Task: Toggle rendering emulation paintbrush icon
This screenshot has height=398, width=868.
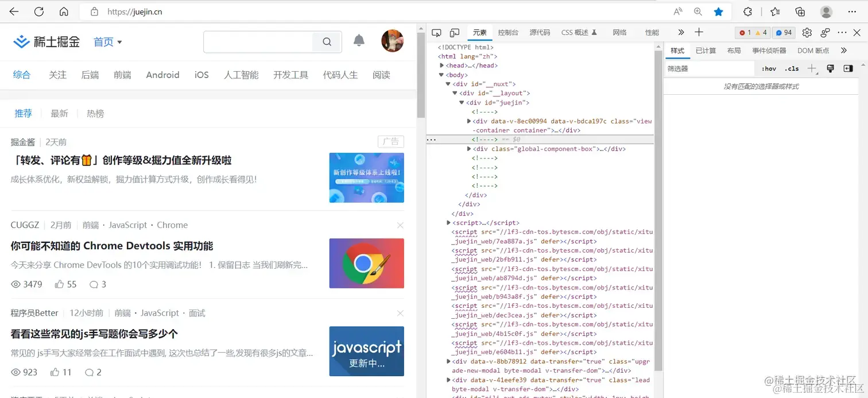Action: (830, 68)
